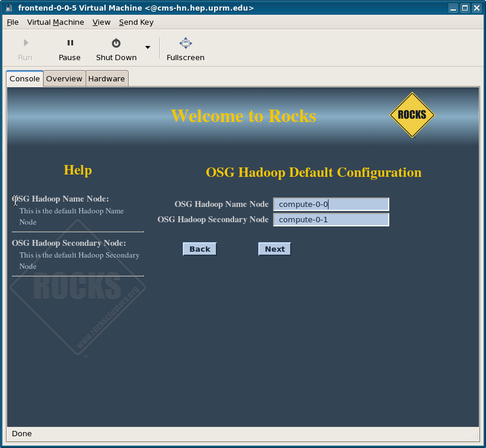Click the "Welcome to Rocks" banner title
Viewport: 486px width, 448px height.
point(244,116)
